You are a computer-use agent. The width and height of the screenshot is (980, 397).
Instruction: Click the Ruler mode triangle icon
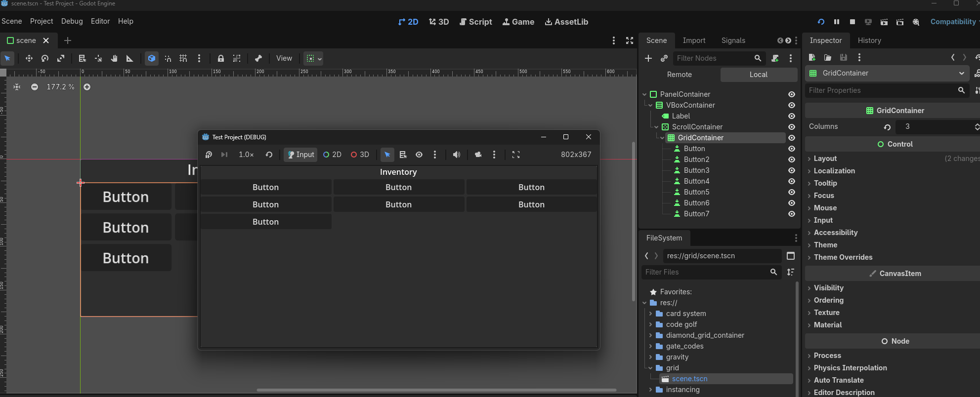[x=130, y=58]
